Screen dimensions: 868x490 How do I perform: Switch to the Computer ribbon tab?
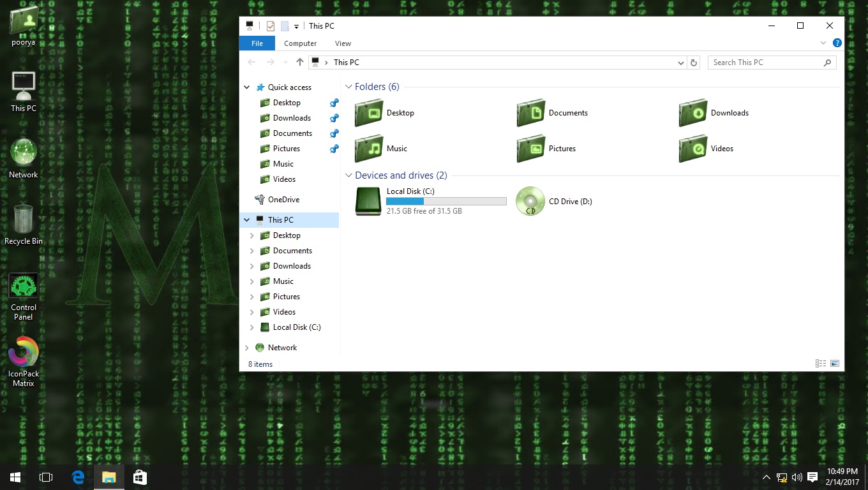click(300, 43)
